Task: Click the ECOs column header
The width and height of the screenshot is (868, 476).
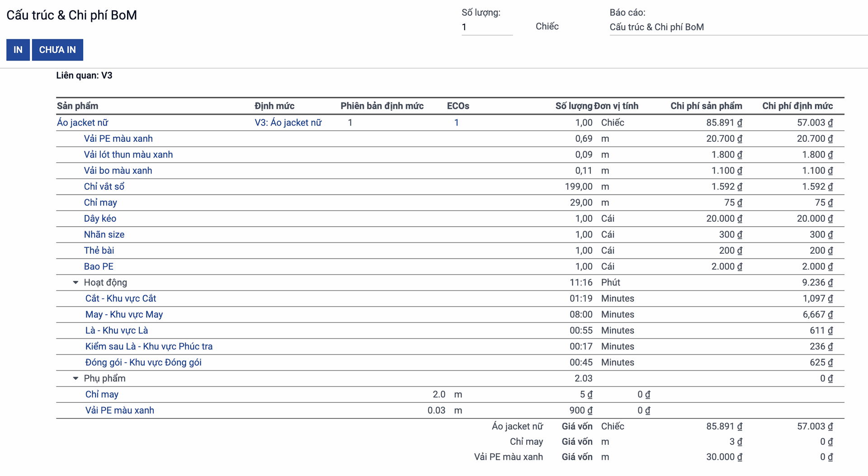Action: click(x=458, y=106)
